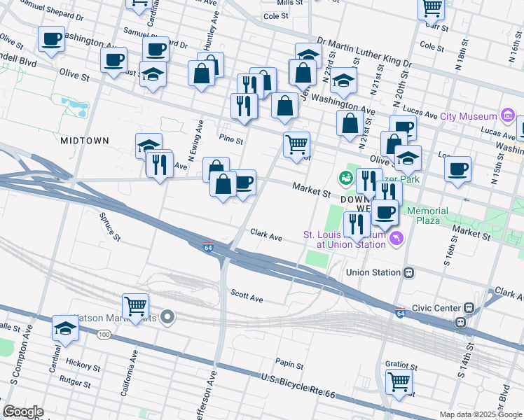Screen dimensions: 524x420
Task: Click the S Compton Ave street label
Action: (x=22, y=355)
